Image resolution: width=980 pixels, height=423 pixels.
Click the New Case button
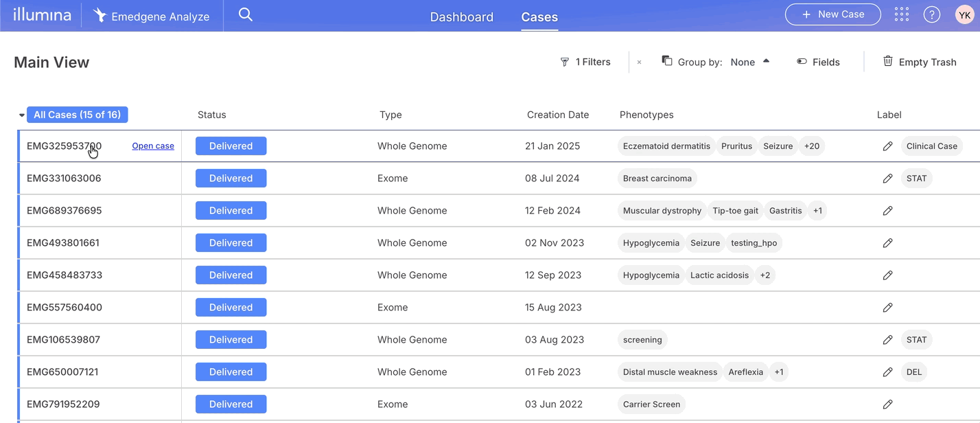pos(833,14)
